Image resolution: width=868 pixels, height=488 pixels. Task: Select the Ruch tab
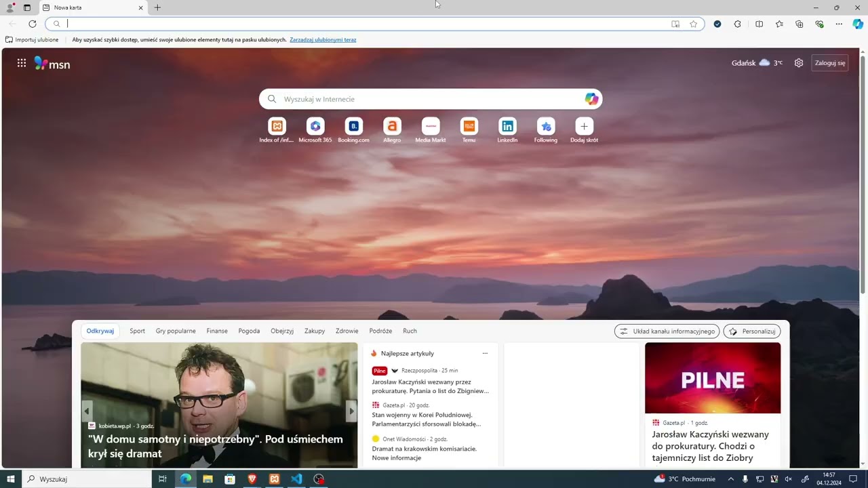[410, 331]
